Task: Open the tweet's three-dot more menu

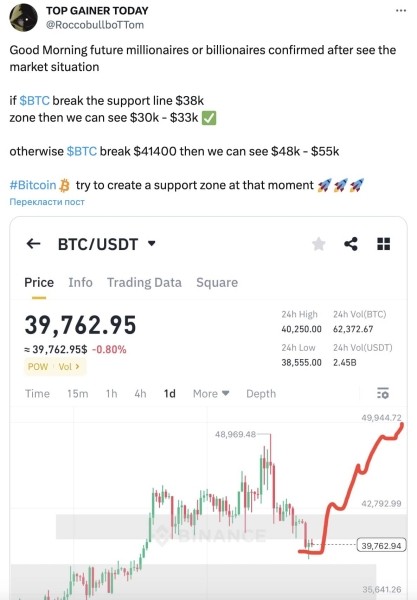Action: [401, 11]
